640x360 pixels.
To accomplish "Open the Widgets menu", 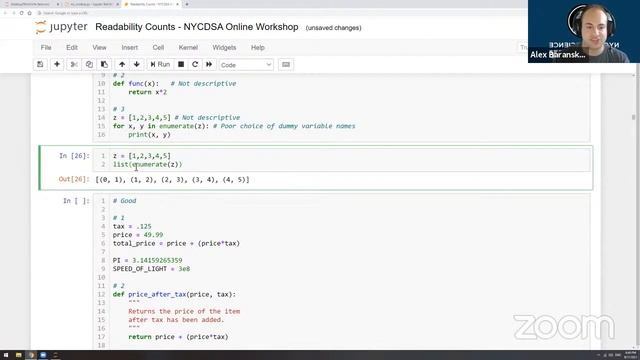I will click(x=224, y=47).
